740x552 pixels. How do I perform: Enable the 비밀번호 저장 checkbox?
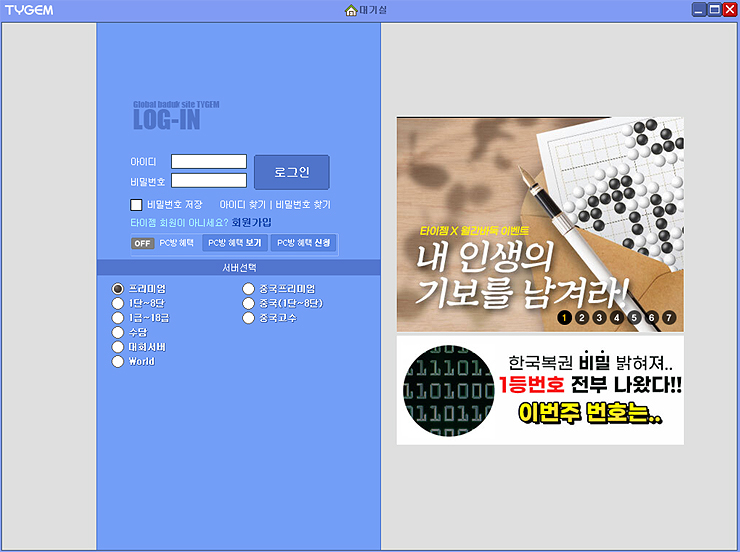click(x=136, y=205)
